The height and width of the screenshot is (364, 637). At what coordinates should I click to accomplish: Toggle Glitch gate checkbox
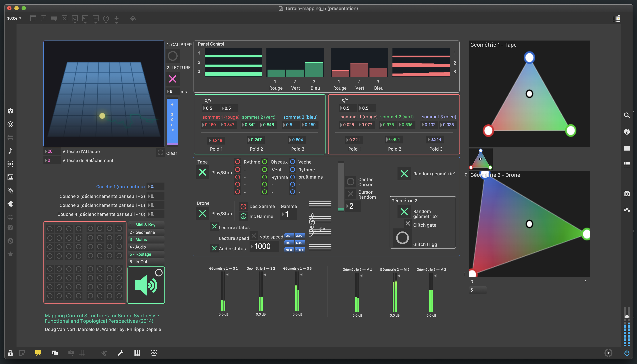408,223
